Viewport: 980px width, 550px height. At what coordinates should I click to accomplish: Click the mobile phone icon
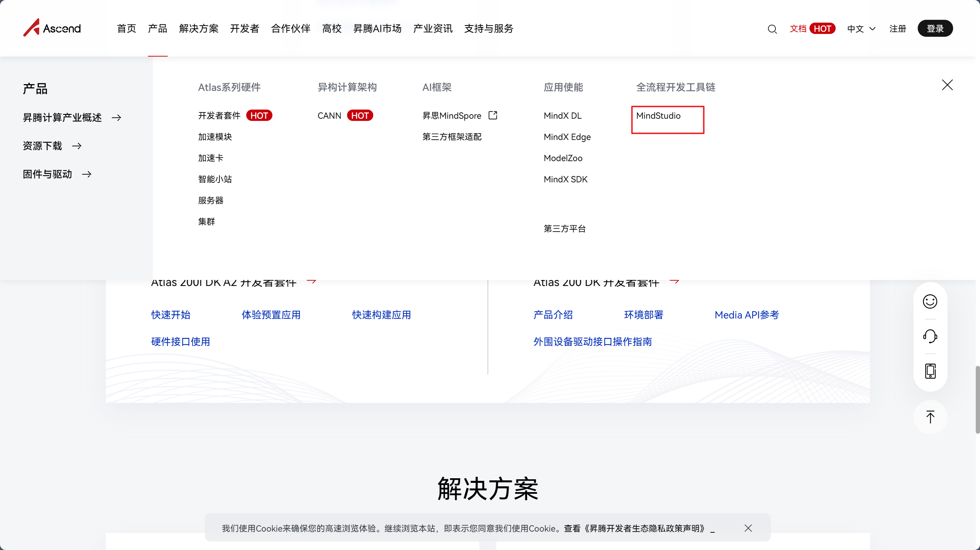click(930, 371)
